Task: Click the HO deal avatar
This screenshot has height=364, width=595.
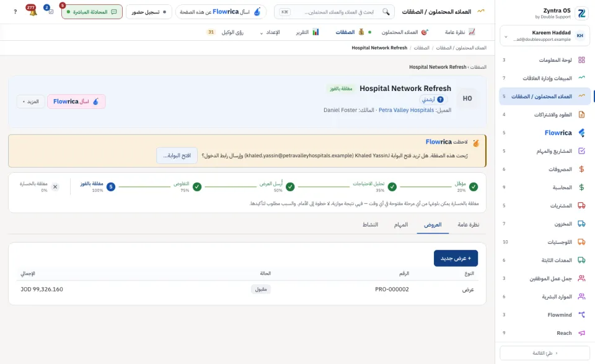Action: (467, 98)
